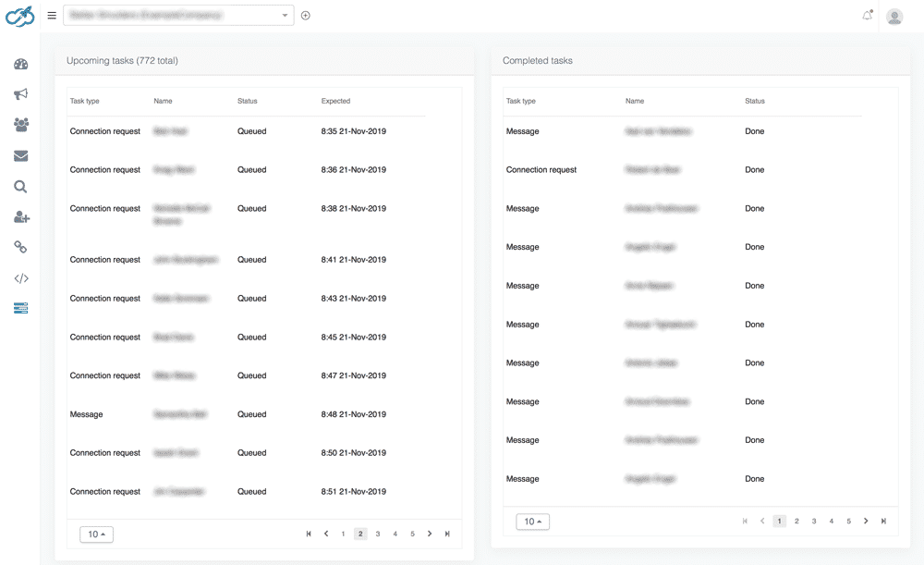Image resolution: width=924 pixels, height=565 pixels.
Task: Toggle the hamburger menu in the top bar
Action: pyautogui.click(x=52, y=16)
